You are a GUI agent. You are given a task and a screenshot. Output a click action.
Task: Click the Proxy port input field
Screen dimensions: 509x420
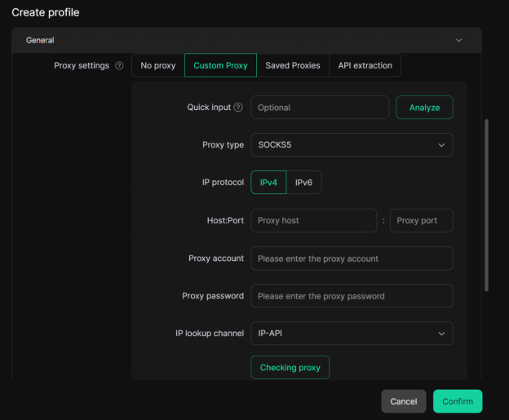coord(421,221)
